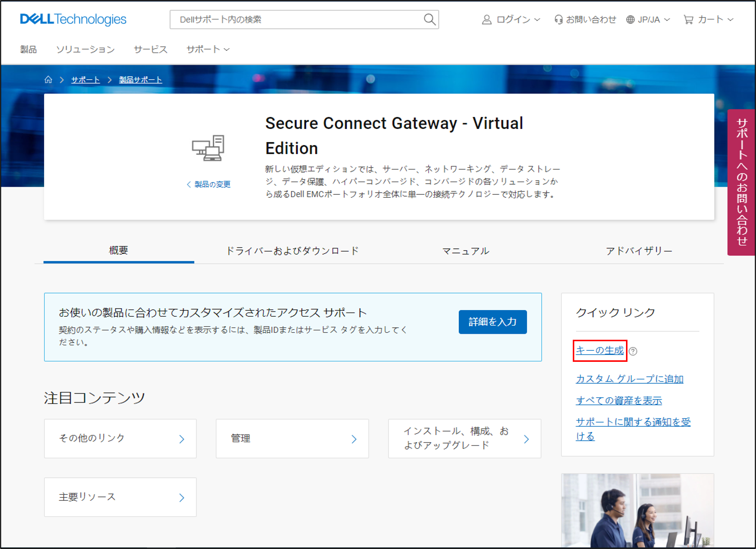Click the 注目コンテンツ heading

94,398
